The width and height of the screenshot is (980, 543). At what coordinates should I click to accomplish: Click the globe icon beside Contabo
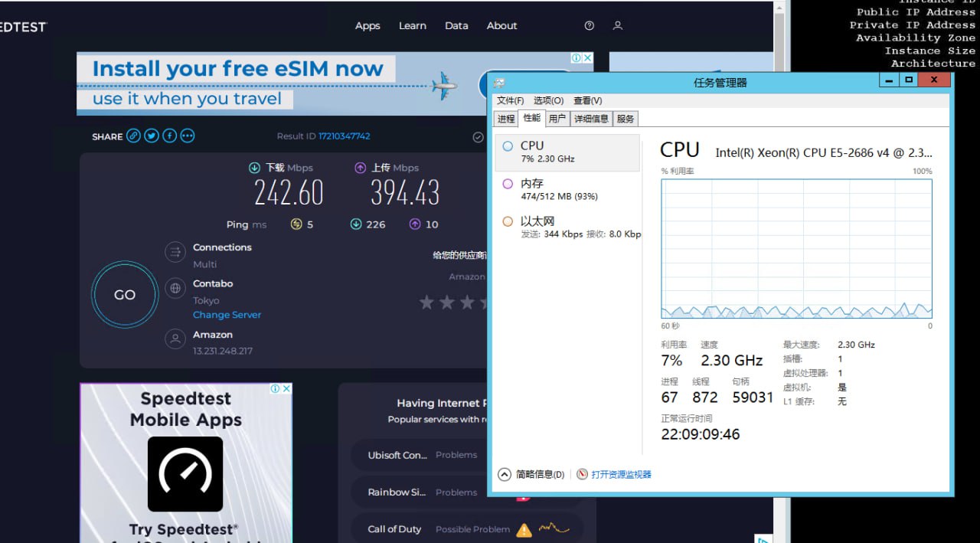pos(175,289)
